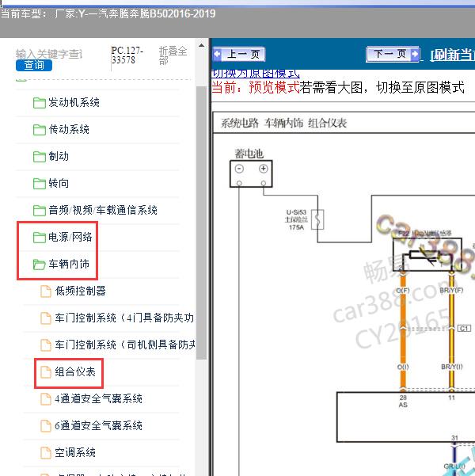Click page icon beside 车门控制系统（4门具备防夹功
The width and height of the screenshot is (475, 476).
coord(46,318)
